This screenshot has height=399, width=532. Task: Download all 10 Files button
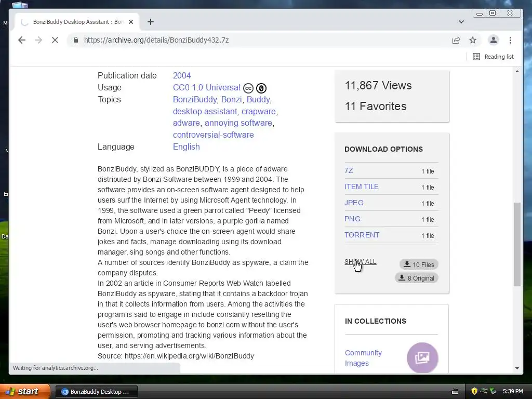point(419,264)
